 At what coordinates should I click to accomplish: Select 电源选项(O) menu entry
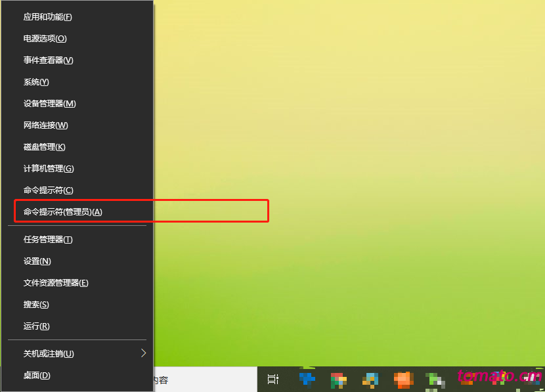[x=77, y=39]
